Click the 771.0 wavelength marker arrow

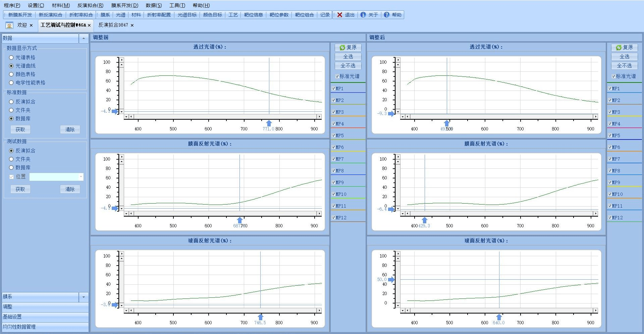point(269,123)
